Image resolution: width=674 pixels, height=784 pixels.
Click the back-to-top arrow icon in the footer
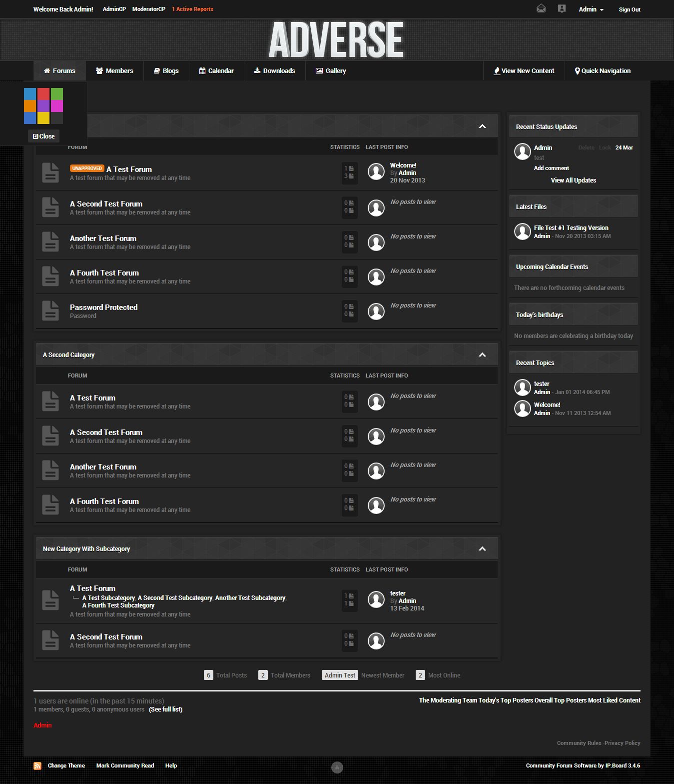click(x=337, y=767)
